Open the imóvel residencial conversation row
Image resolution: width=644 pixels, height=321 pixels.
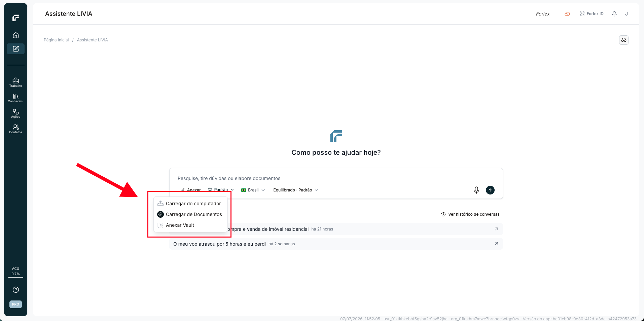336,229
